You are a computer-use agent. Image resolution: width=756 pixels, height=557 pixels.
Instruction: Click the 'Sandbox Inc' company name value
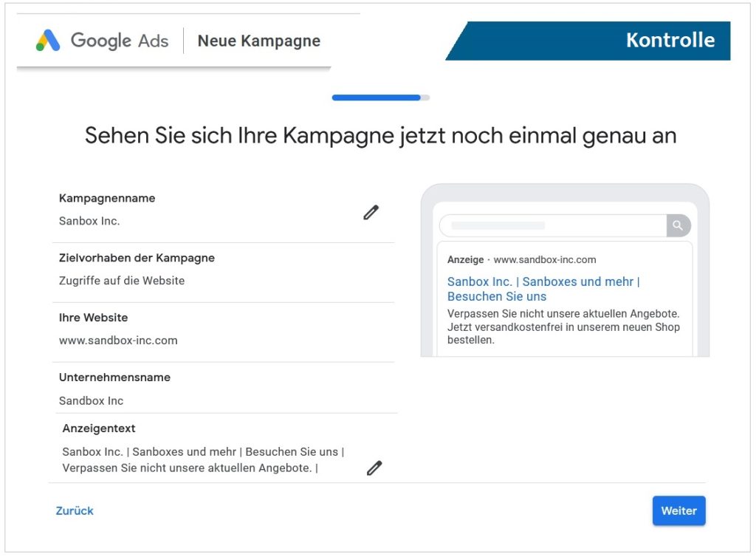point(91,400)
